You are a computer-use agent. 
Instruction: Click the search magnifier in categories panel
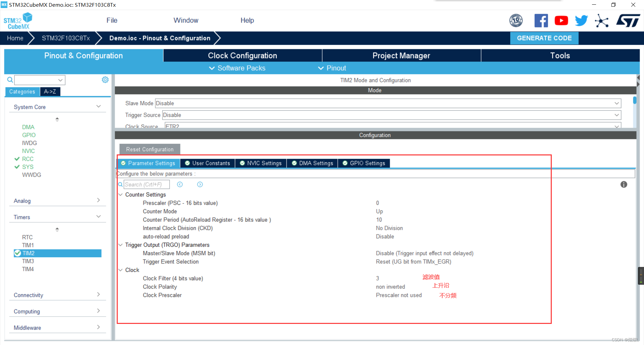coord(10,80)
